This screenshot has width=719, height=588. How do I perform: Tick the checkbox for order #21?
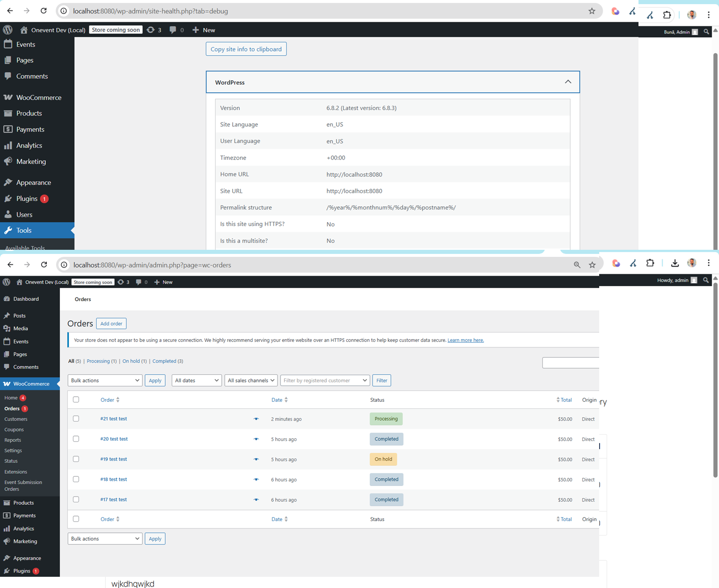pos(76,419)
